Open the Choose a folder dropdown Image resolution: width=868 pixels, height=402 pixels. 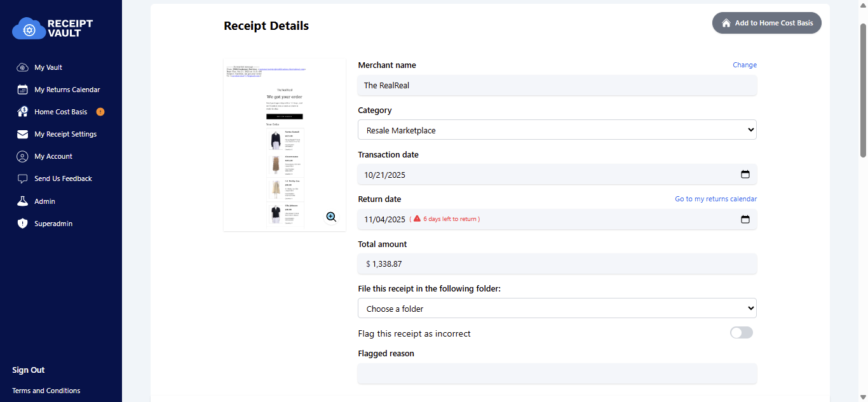557,309
